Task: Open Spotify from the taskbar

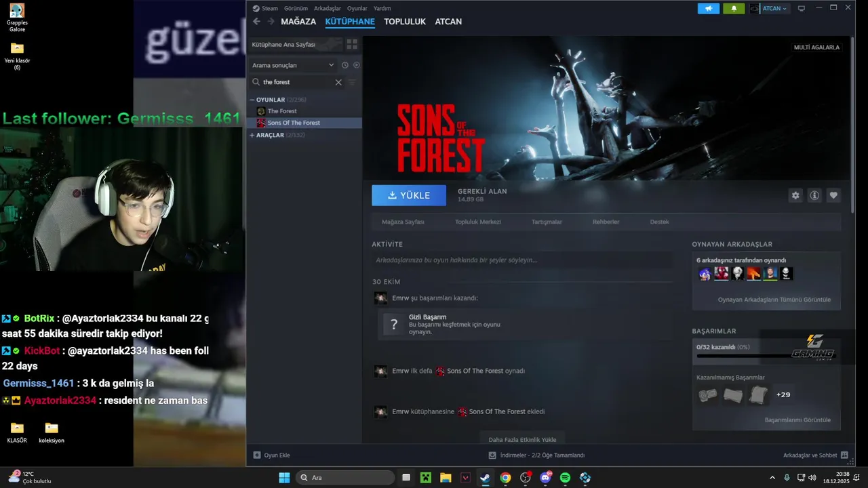Action: click(x=565, y=478)
